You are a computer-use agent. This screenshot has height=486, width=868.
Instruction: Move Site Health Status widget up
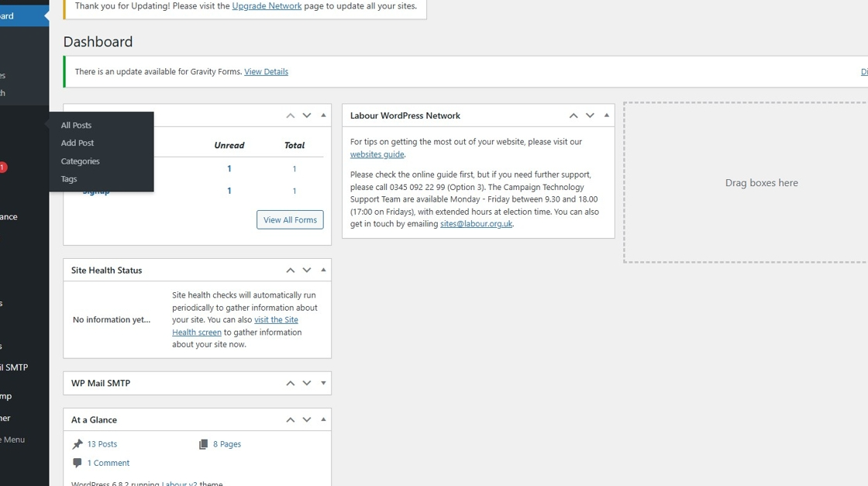pyautogui.click(x=290, y=270)
